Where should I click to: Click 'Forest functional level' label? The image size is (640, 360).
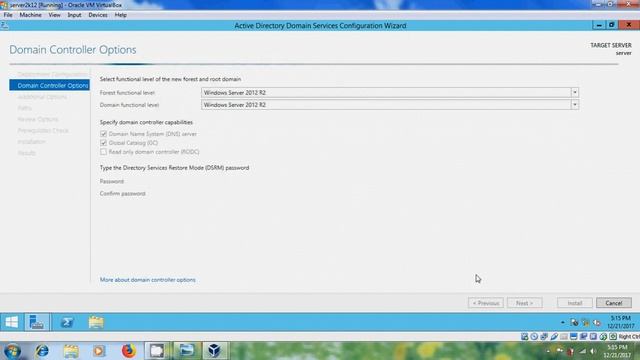pos(127,93)
